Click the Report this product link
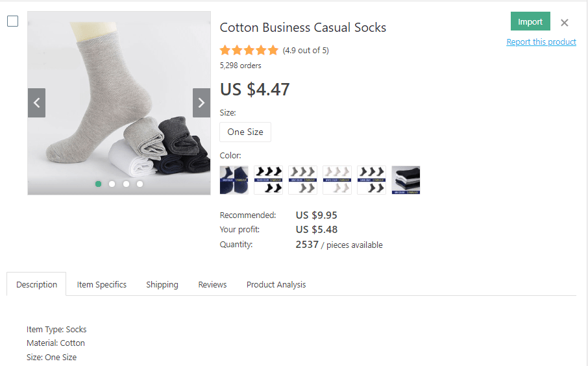 pos(541,42)
